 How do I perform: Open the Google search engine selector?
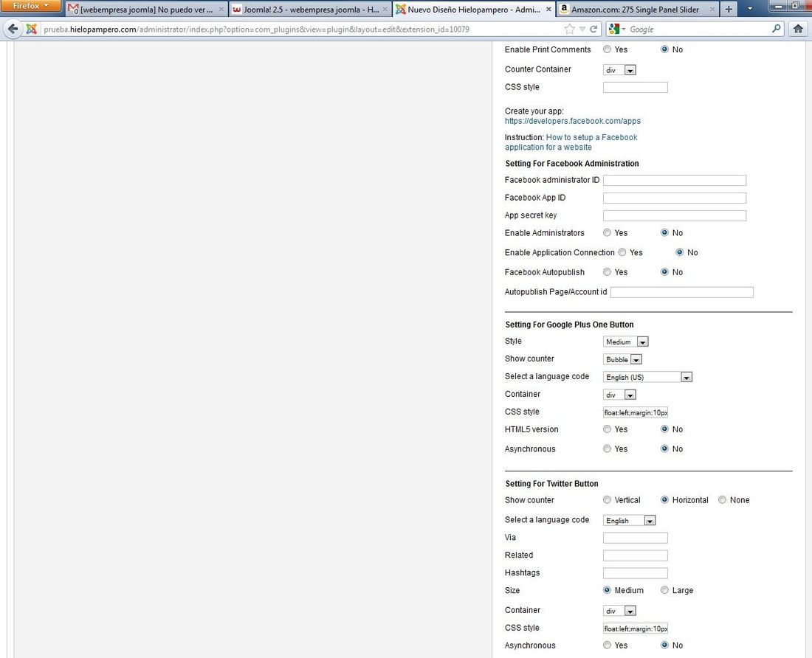pyautogui.click(x=617, y=29)
